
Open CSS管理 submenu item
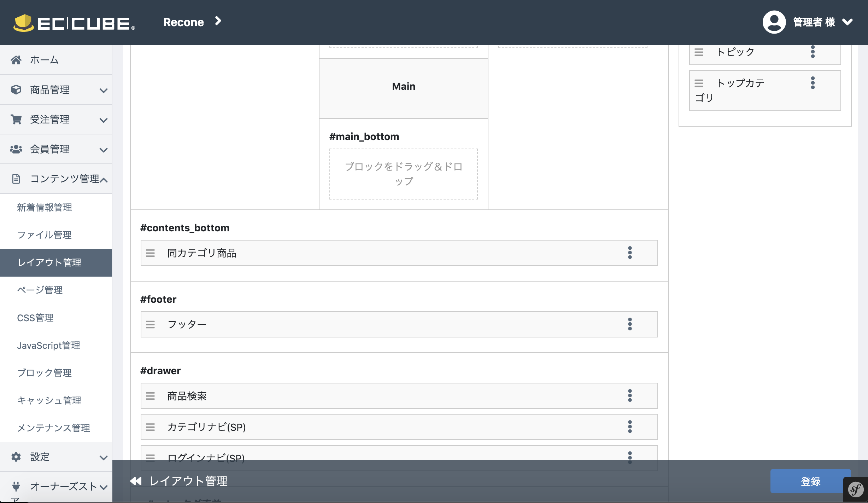35,318
